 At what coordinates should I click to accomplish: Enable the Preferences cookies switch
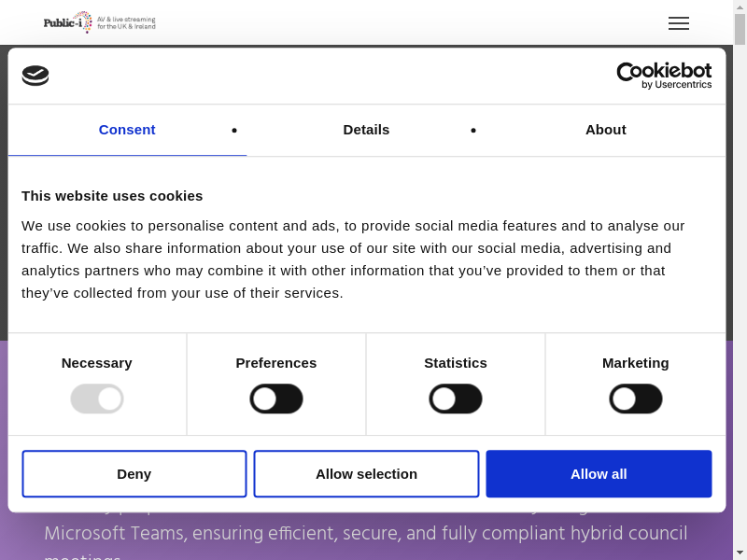coord(276,399)
